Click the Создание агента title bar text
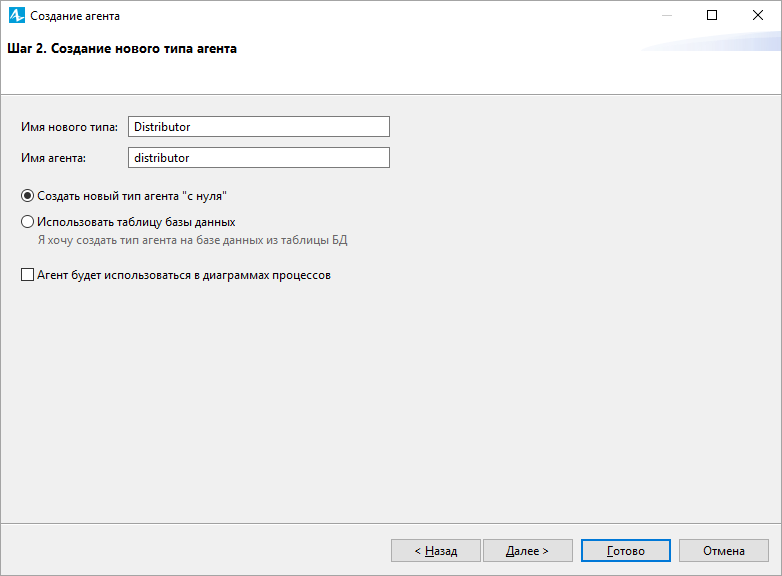The image size is (782, 576). pyautogui.click(x=75, y=16)
